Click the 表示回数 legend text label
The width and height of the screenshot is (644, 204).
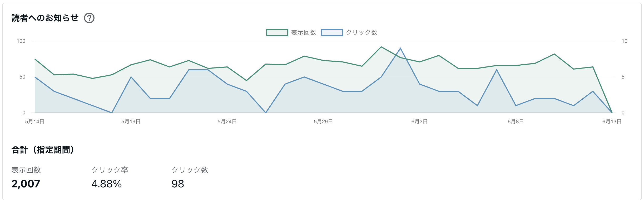click(303, 33)
